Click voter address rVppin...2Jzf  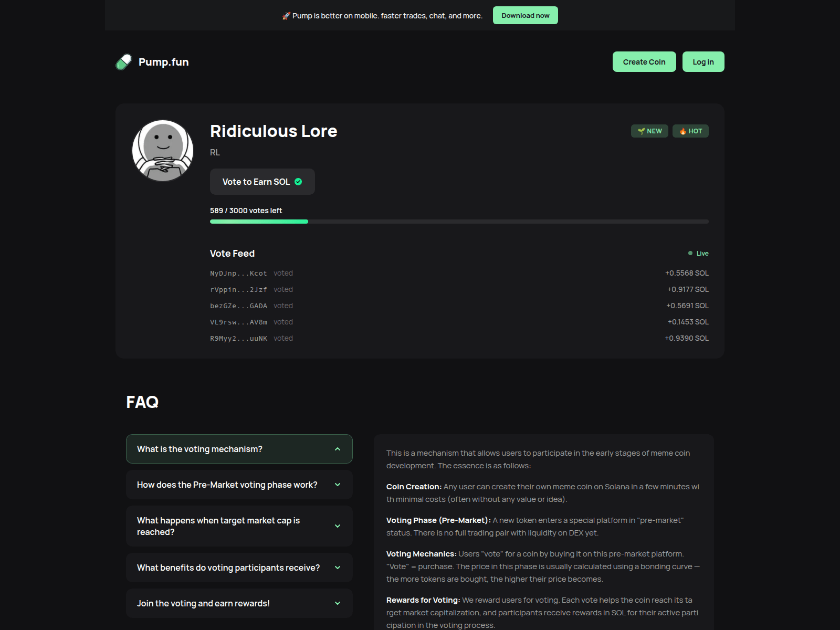(238, 290)
